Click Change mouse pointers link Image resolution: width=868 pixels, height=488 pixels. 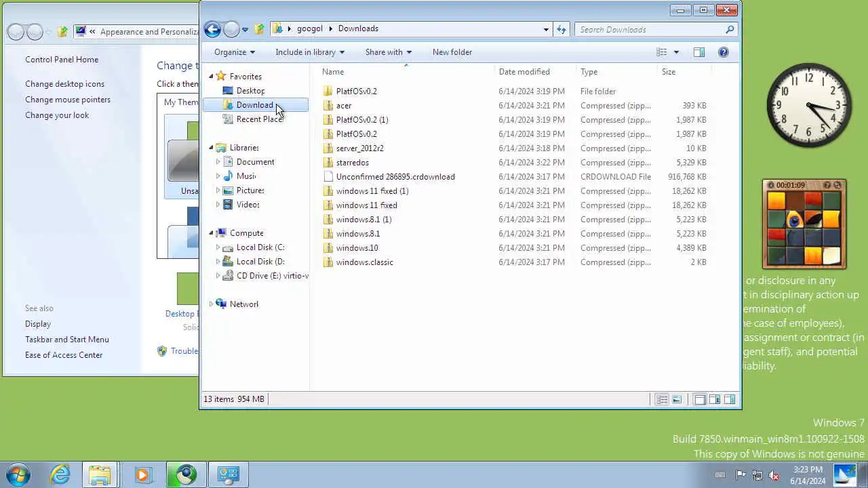68,100
